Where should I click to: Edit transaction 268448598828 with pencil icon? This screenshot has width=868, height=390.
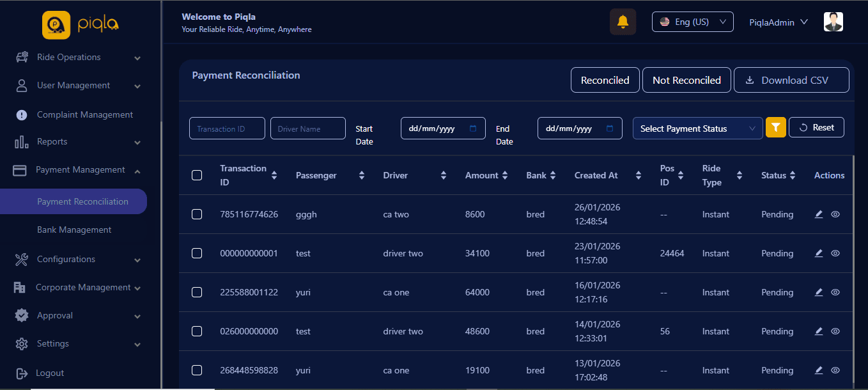(819, 370)
